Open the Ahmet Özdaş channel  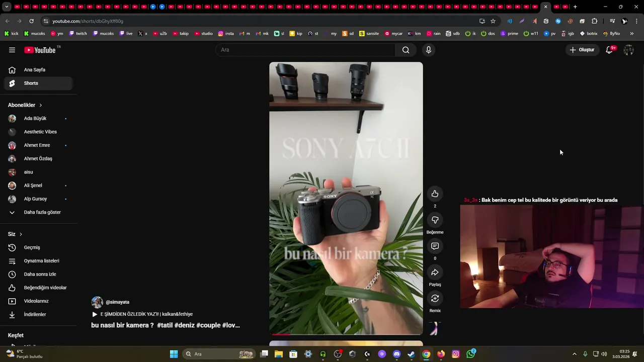tap(38, 158)
